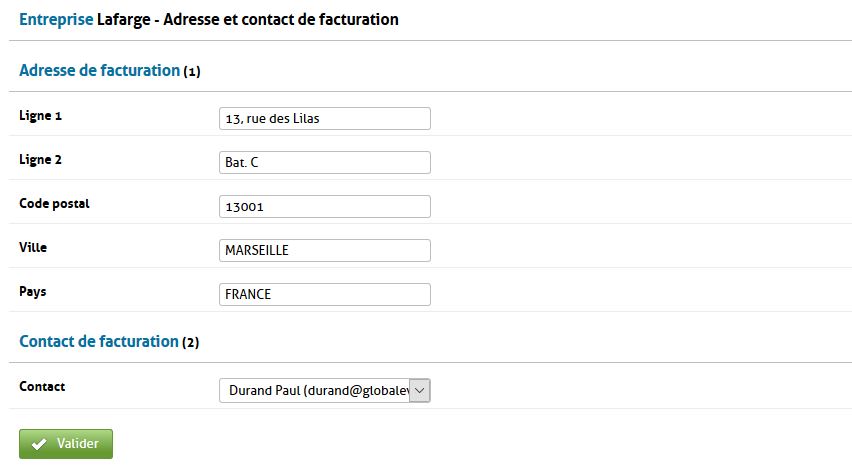Viewport: 852px width, 474px height.
Task: Click the Ligne 1 label
Action: 41,116
